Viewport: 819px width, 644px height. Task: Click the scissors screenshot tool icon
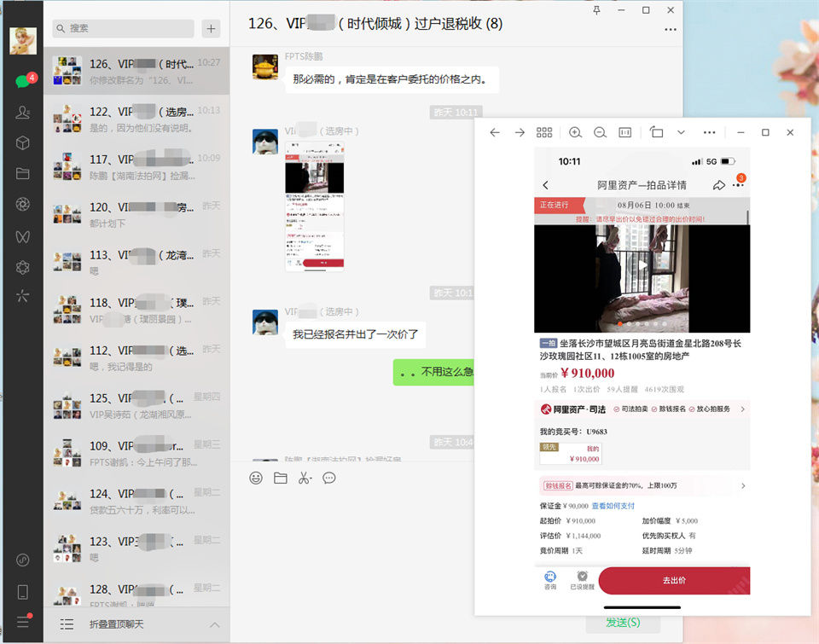(x=305, y=478)
